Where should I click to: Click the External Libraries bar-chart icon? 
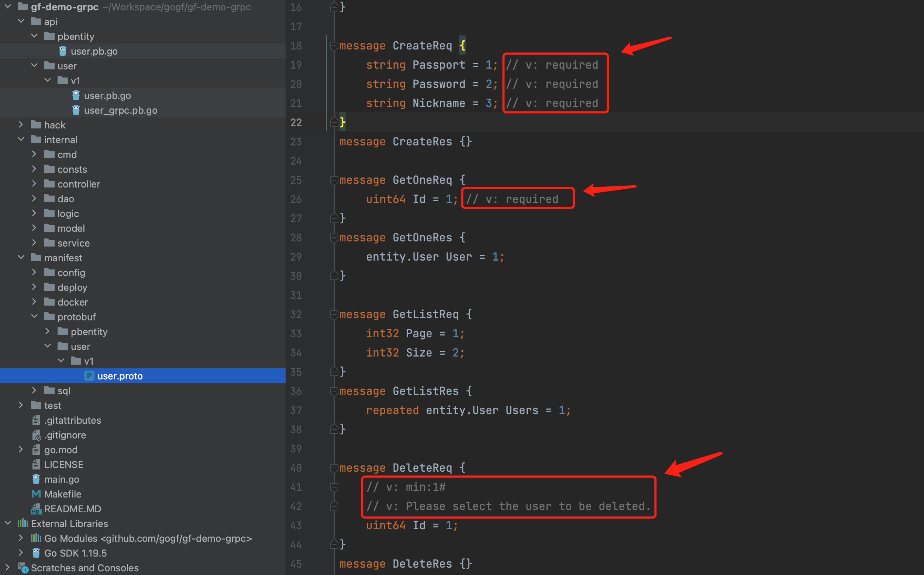23,523
